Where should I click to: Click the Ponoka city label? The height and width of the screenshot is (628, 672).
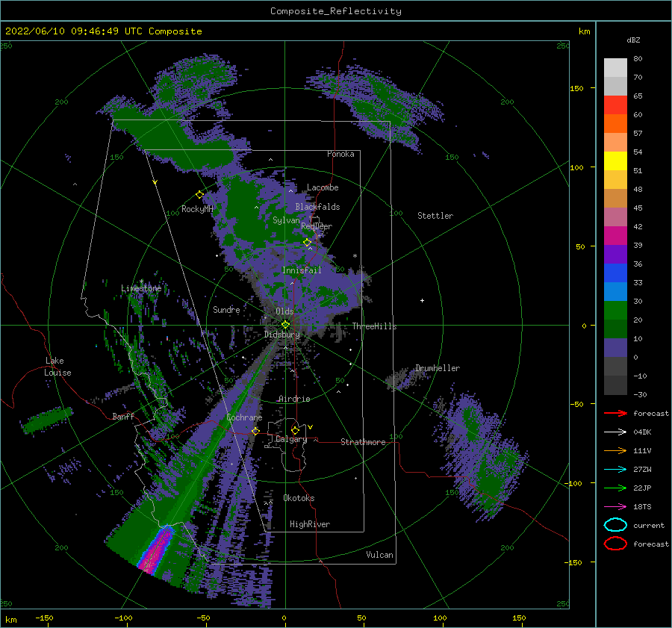(340, 154)
